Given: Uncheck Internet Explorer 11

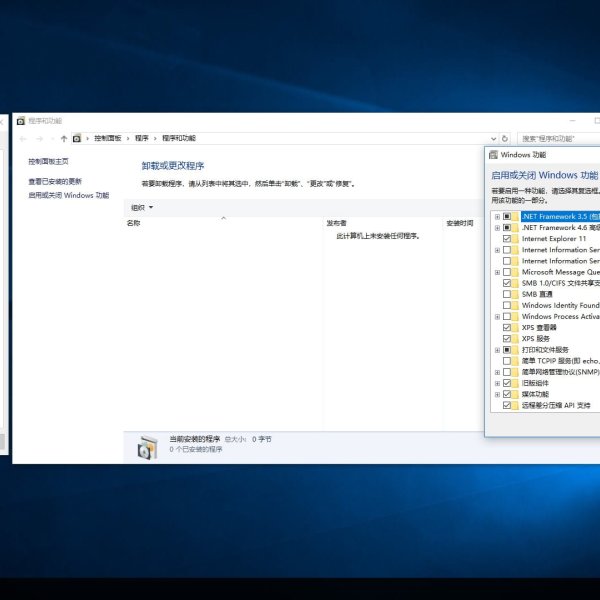Looking at the screenshot, I should [x=507, y=239].
